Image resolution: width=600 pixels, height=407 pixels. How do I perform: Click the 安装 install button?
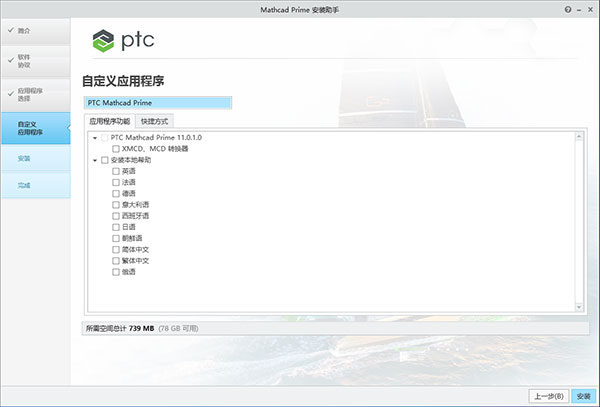click(584, 396)
